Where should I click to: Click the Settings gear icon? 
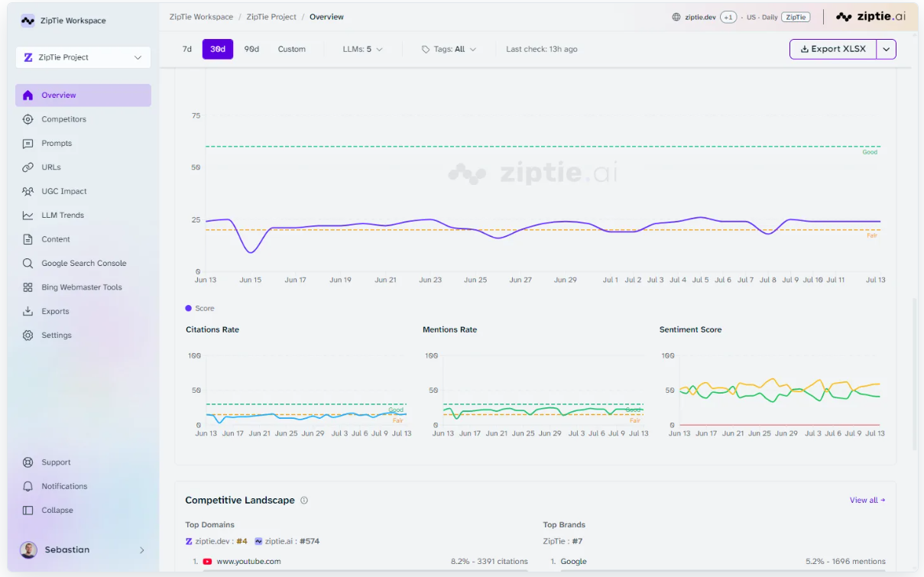28,336
